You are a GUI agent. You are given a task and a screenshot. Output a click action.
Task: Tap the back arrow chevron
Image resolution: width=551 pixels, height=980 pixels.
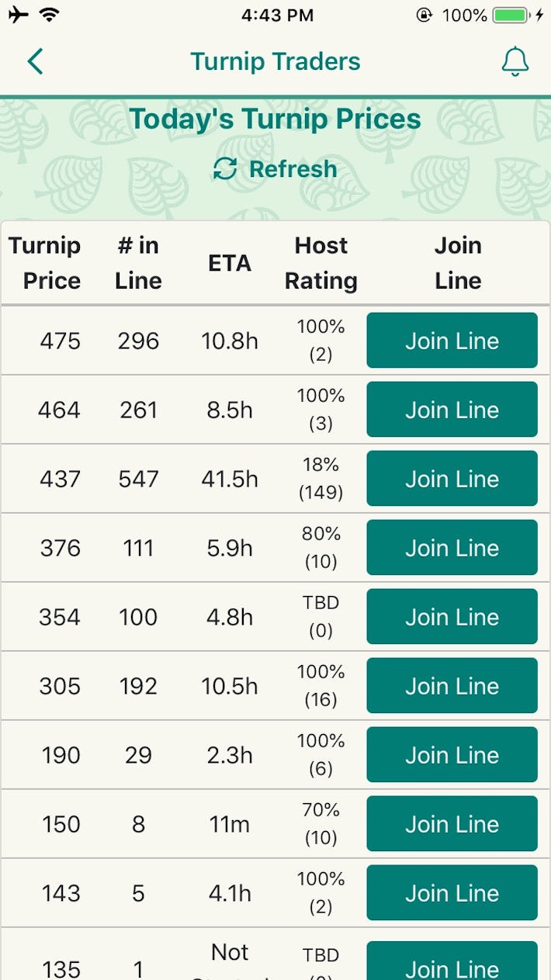point(33,61)
